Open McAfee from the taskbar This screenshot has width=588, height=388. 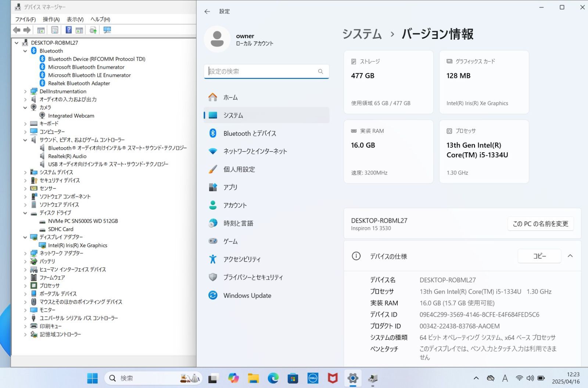[333, 378]
